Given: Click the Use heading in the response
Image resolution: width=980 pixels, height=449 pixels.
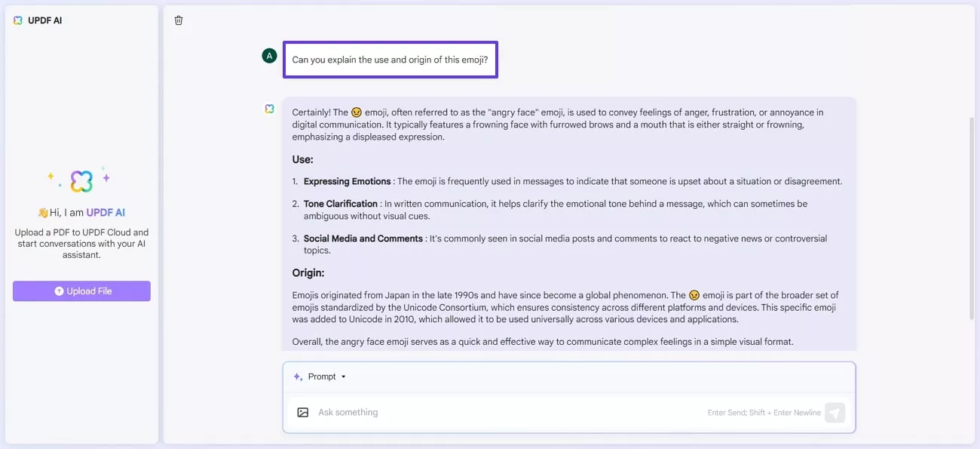Looking at the screenshot, I should (302, 159).
